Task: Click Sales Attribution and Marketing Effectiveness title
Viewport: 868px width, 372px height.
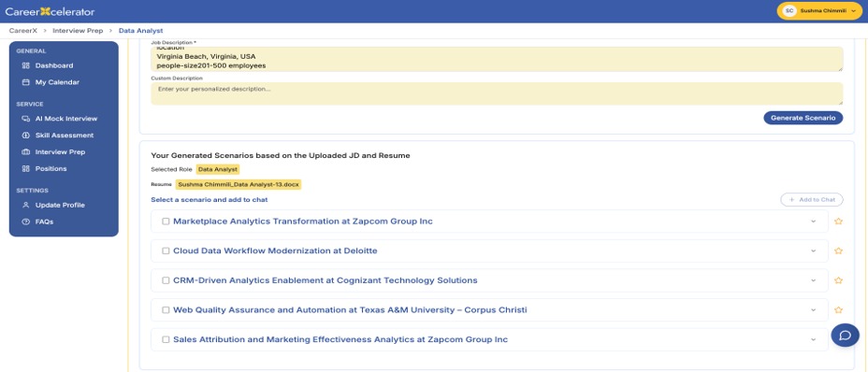Action: click(340, 339)
